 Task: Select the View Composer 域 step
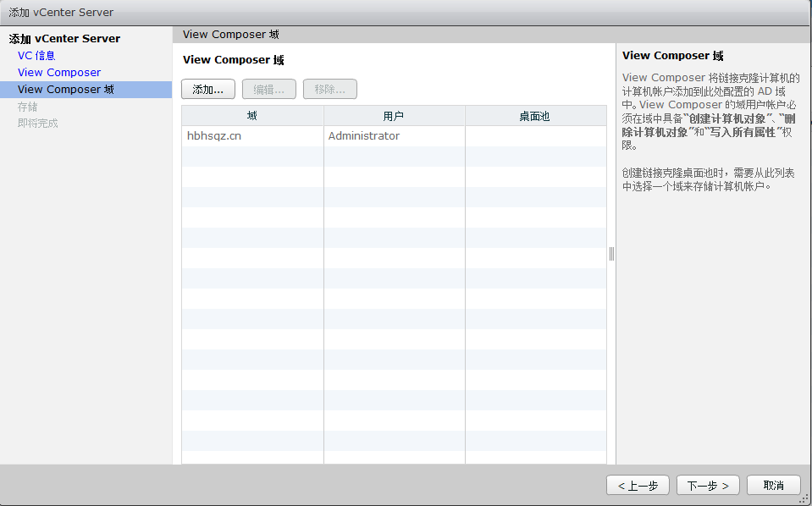(86, 89)
